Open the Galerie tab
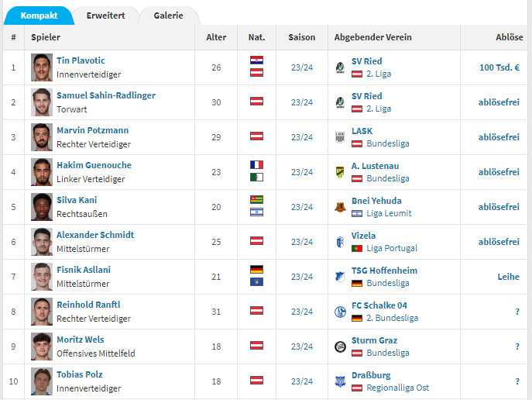 pyautogui.click(x=168, y=16)
